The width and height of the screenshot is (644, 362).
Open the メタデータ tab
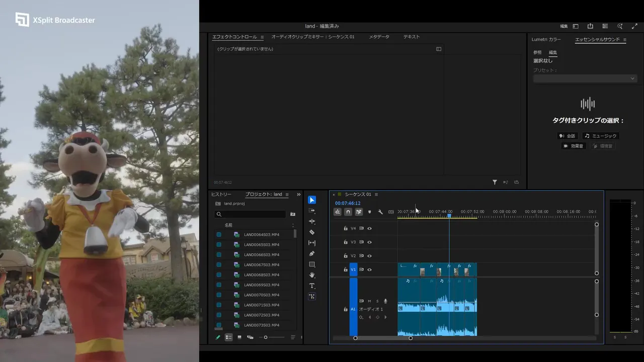pyautogui.click(x=379, y=37)
